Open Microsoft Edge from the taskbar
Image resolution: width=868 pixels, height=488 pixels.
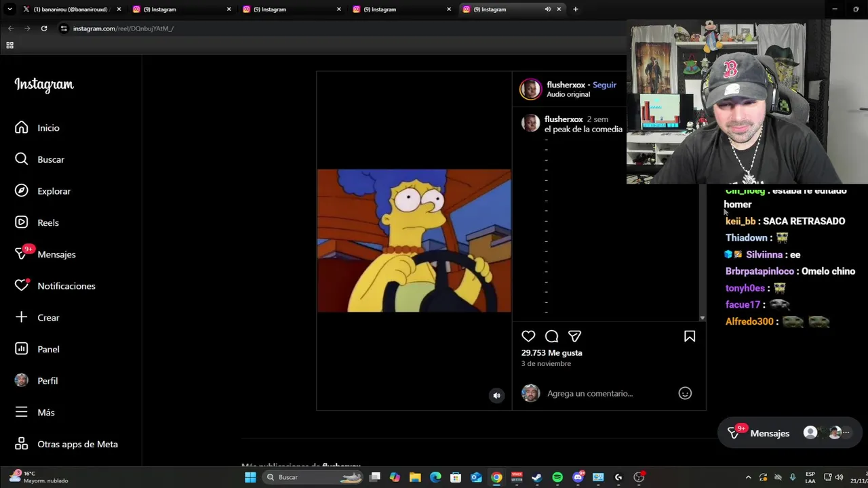(435, 477)
